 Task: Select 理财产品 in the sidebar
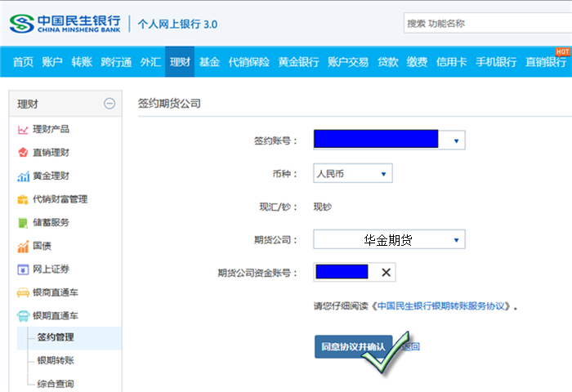[x=51, y=129]
